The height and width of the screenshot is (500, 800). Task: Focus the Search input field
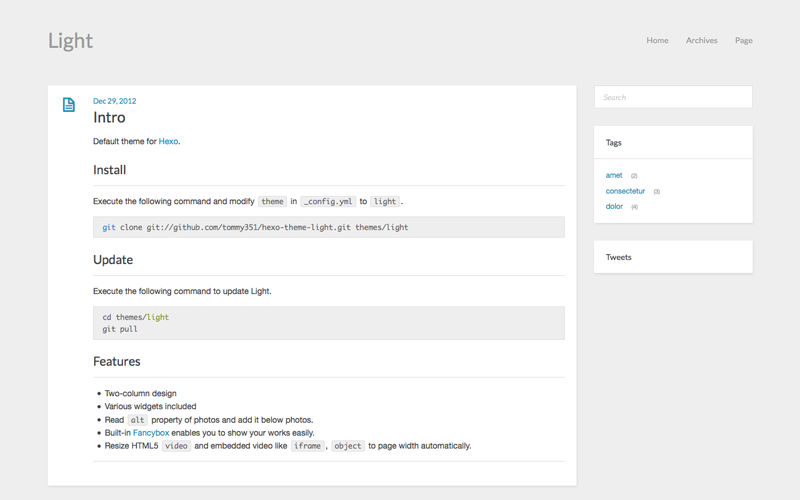tap(673, 97)
